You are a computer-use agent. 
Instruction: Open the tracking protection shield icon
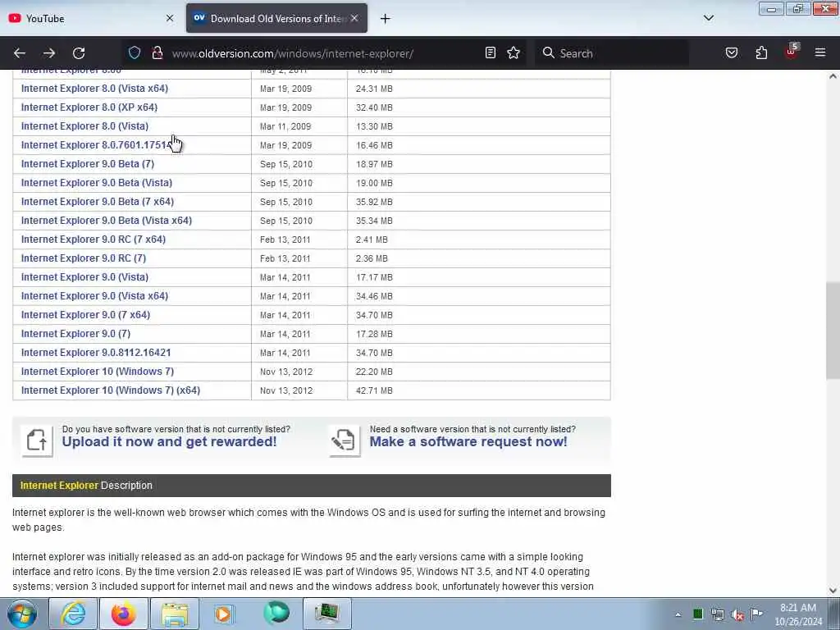(x=135, y=52)
